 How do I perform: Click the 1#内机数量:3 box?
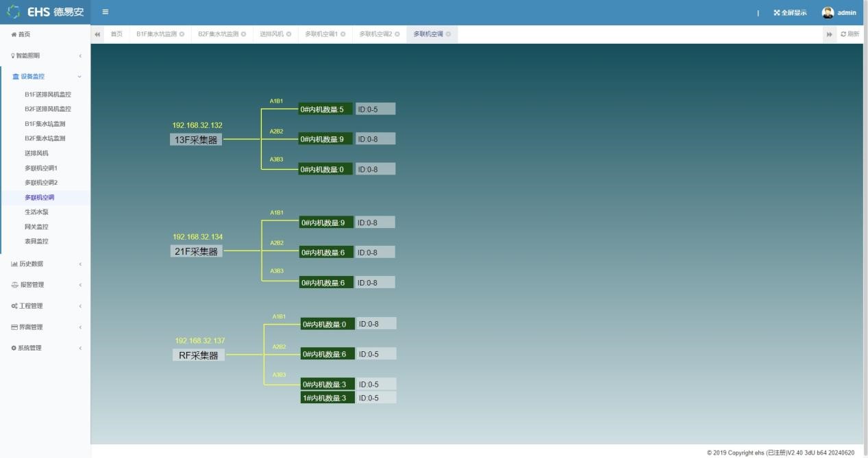click(327, 398)
